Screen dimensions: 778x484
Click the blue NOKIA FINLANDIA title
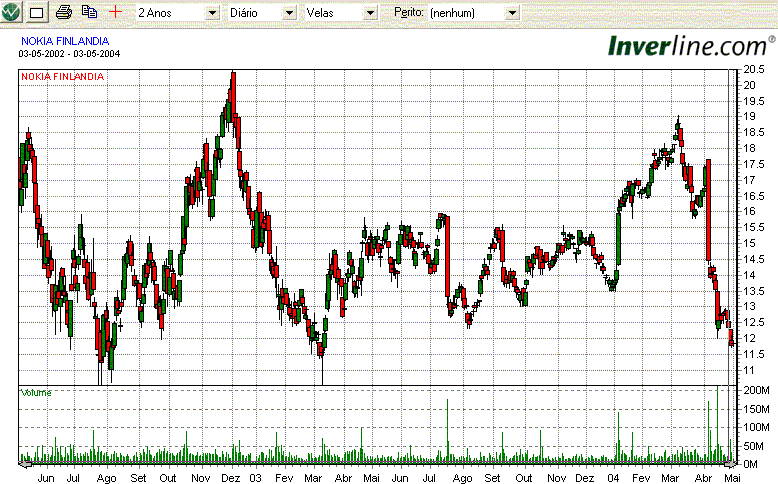(x=65, y=41)
